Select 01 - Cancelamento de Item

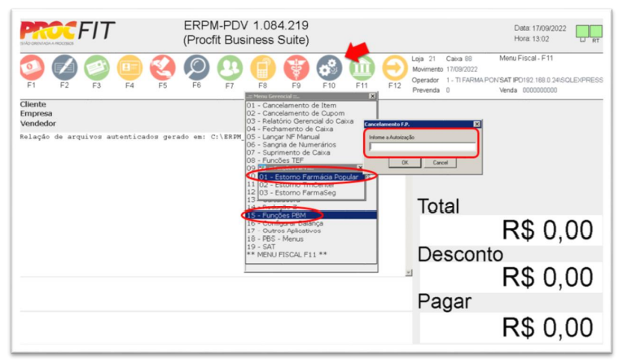292,105
